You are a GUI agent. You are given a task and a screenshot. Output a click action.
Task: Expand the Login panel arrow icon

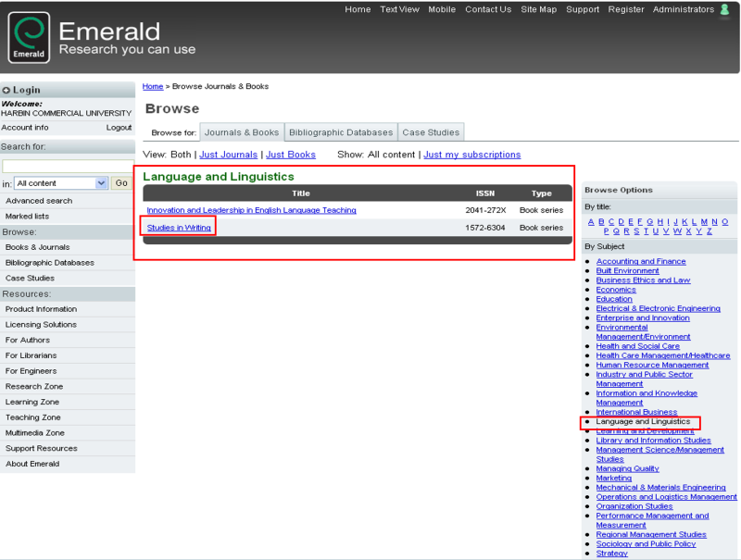coord(6,90)
